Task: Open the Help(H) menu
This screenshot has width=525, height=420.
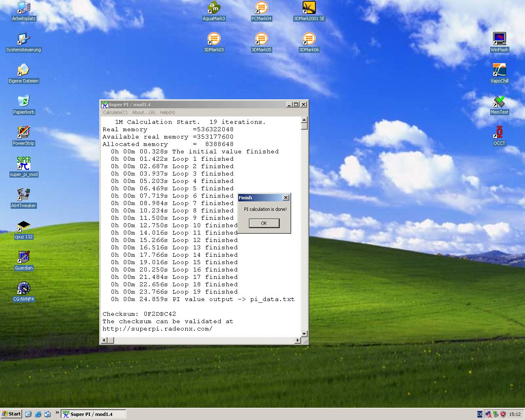Action: click(167, 112)
